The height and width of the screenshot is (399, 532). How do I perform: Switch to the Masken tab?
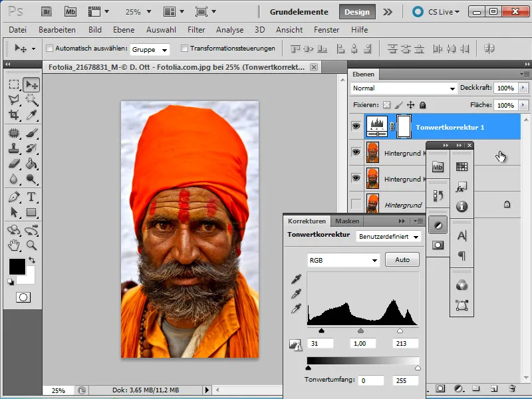click(x=346, y=221)
